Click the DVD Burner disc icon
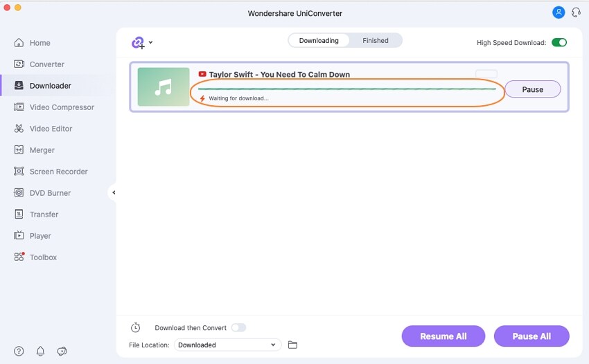This screenshot has width=589, height=364. pyautogui.click(x=19, y=192)
